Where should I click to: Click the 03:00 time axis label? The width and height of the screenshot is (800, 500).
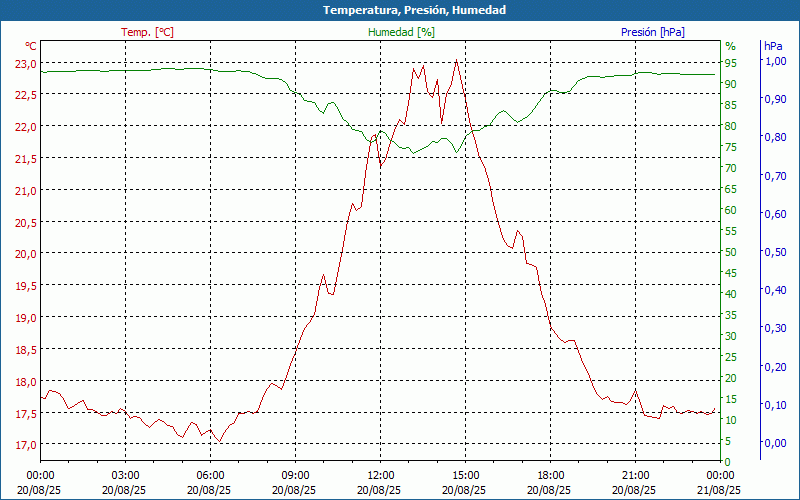[x=125, y=476]
